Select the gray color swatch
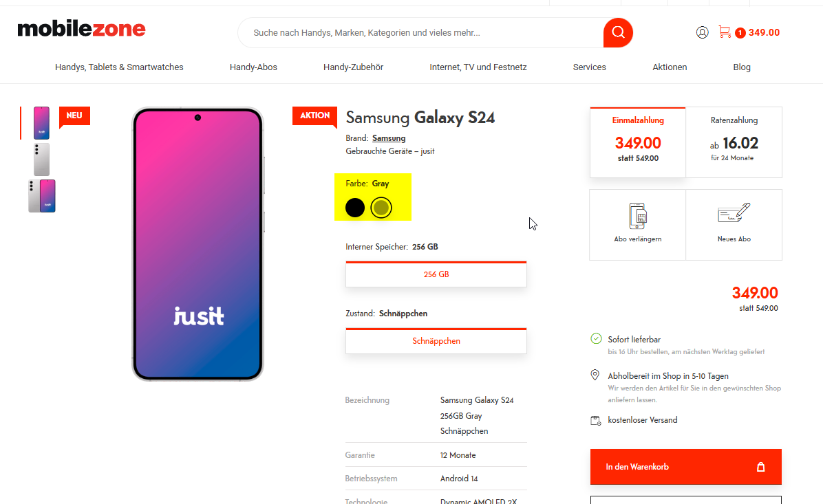Viewport: 823px width, 504px height. (x=381, y=208)
